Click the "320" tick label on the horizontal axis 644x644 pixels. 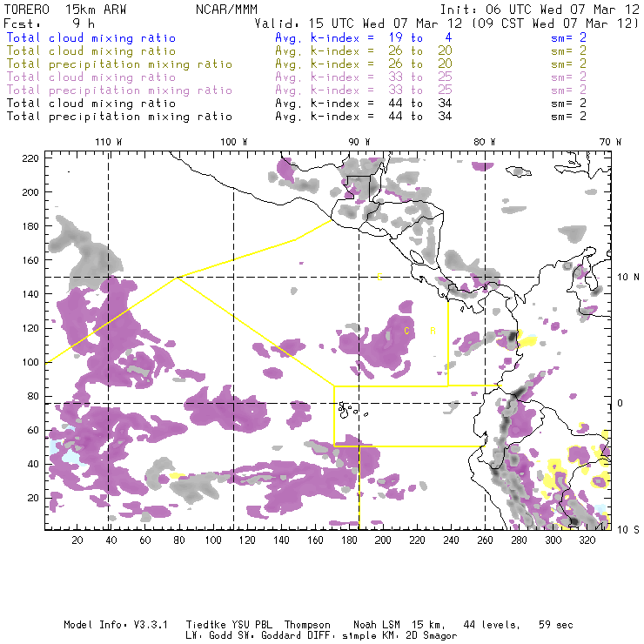[587, 540]
